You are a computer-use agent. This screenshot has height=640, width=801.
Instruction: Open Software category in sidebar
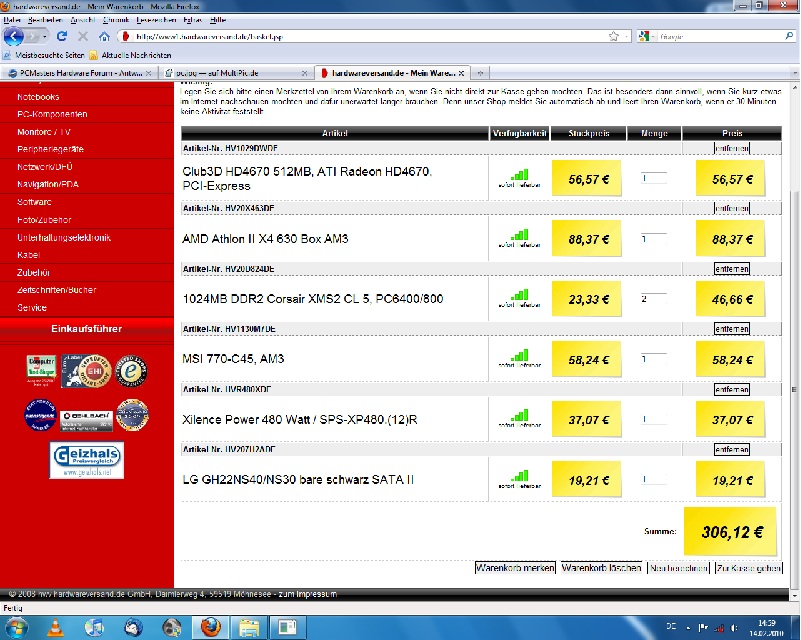[x=34, y=202]
